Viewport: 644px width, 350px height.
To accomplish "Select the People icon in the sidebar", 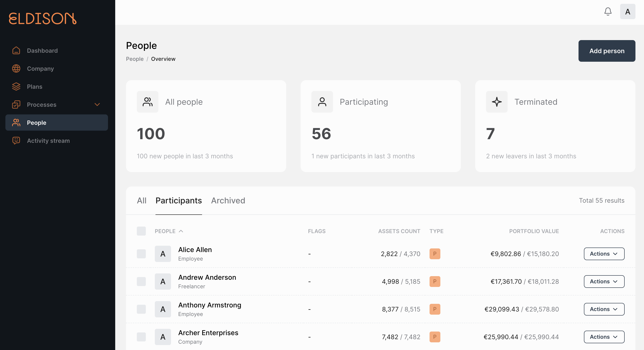I will (16, 123).
